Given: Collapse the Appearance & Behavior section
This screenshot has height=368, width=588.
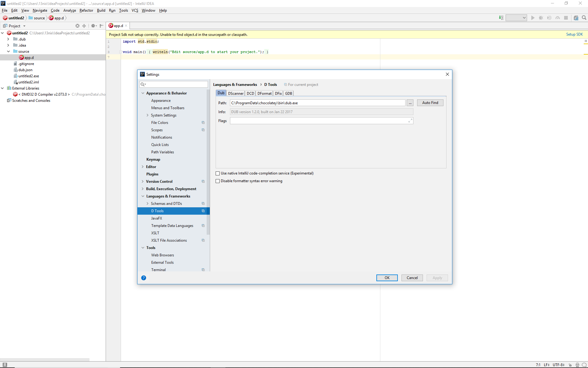Looking at the screenshot, I should (x=143, y=93).
